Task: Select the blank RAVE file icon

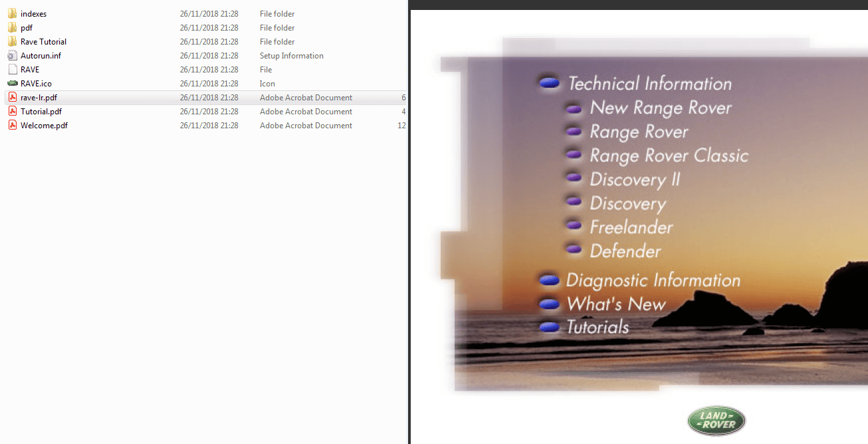Action: 13,70
